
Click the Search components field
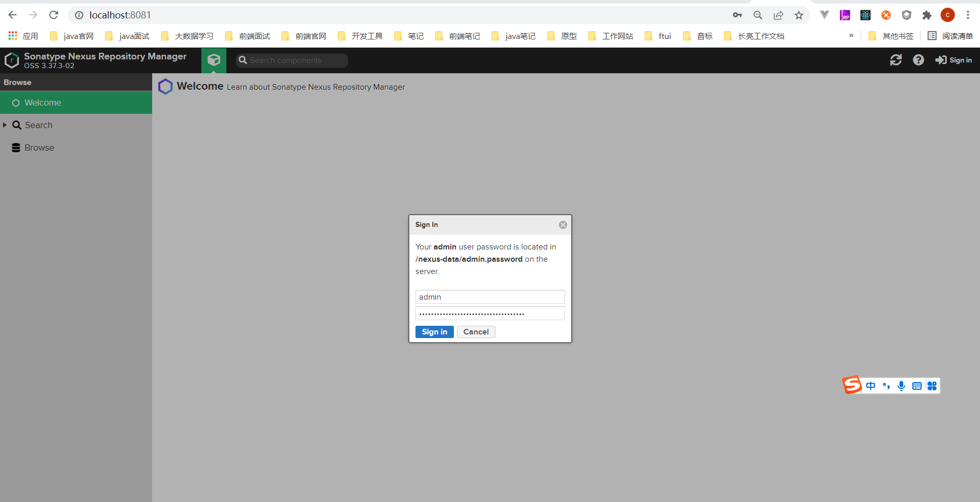coord(292,60)
